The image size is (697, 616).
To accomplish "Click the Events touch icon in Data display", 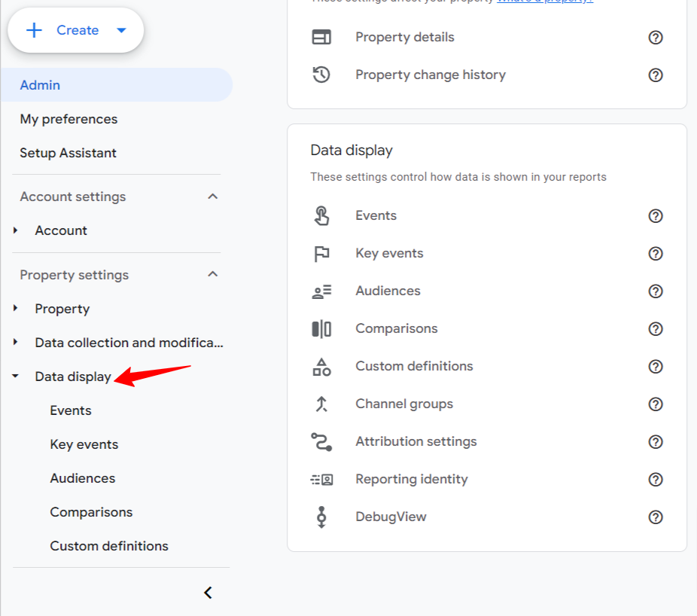I will coord(321,215).
